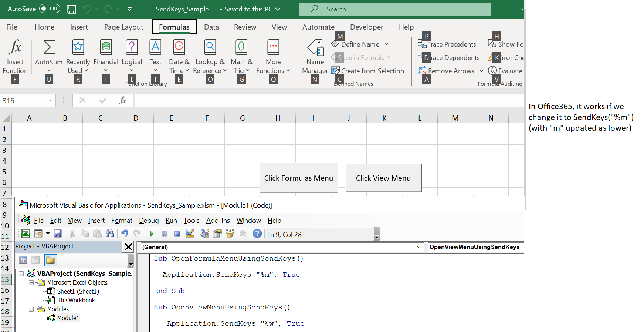Open the More Functions icon
644x332 pixels.
(273, 47)
